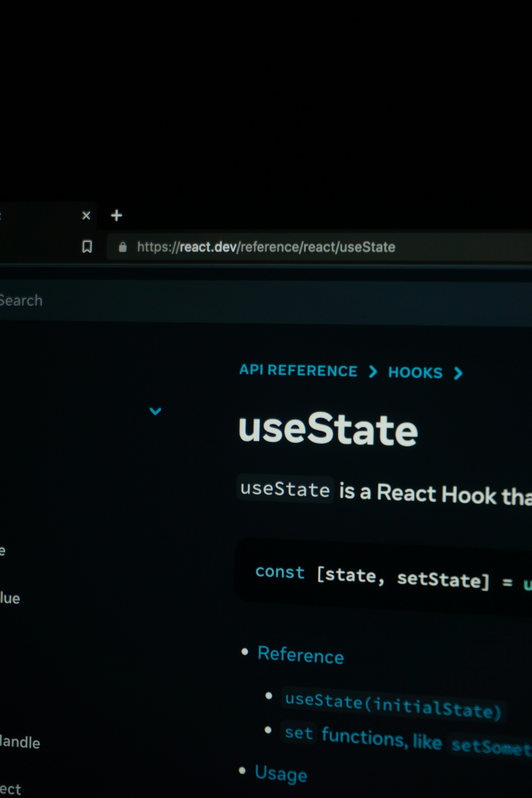This screenshot has height=798, width=532.
Task: Select sidebar item ending in 'ect'
Action: (11, 789)
